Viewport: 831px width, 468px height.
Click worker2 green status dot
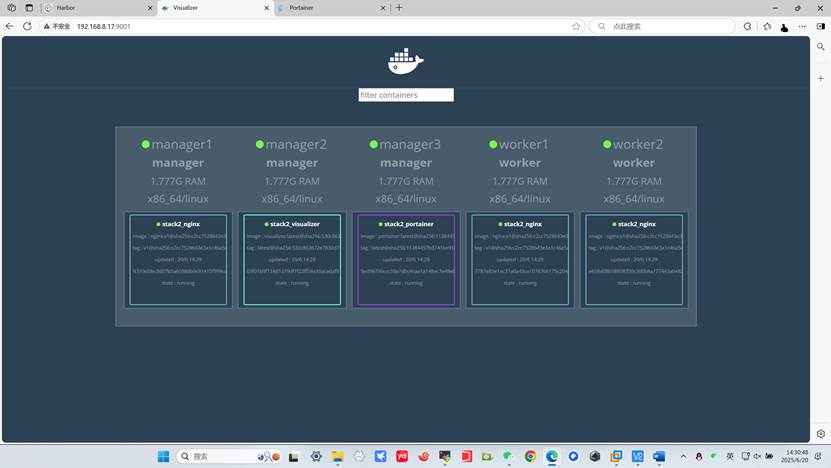(607, 144)
